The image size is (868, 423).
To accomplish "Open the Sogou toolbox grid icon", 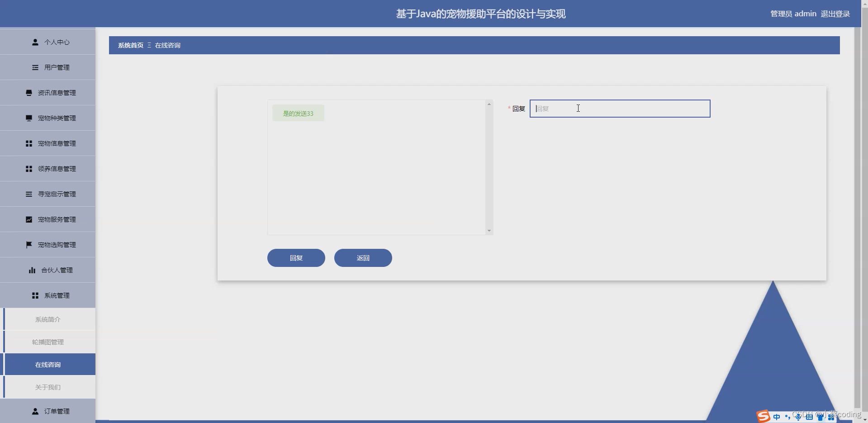I will coord(831,417).
